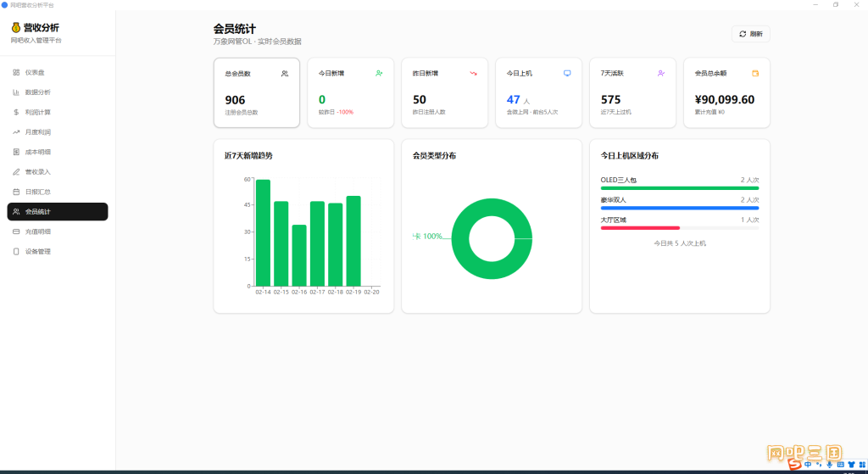Click the blue app icon in title bar
Screen dimensions: 868x474
point(4,5)
